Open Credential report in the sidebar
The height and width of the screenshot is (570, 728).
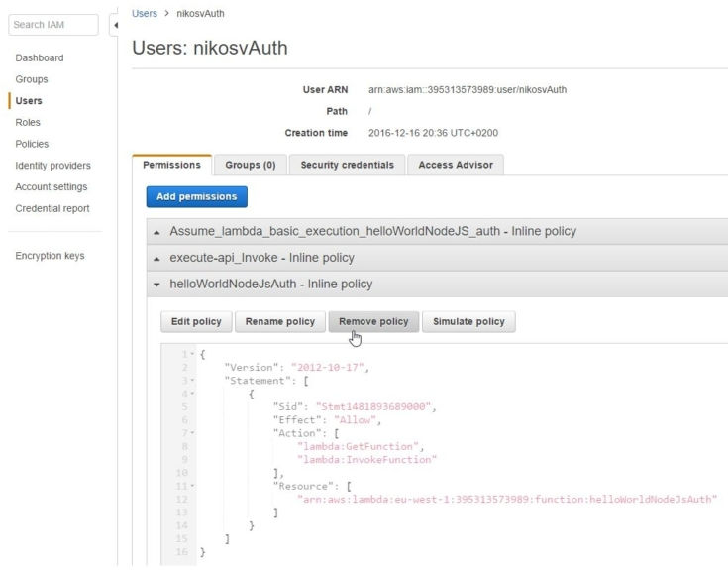pos(52,208)
